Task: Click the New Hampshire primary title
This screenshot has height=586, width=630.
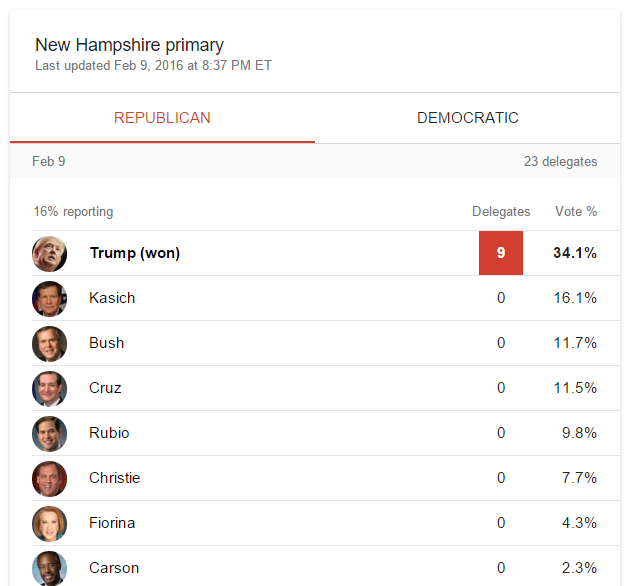Action: click(129, 45)
